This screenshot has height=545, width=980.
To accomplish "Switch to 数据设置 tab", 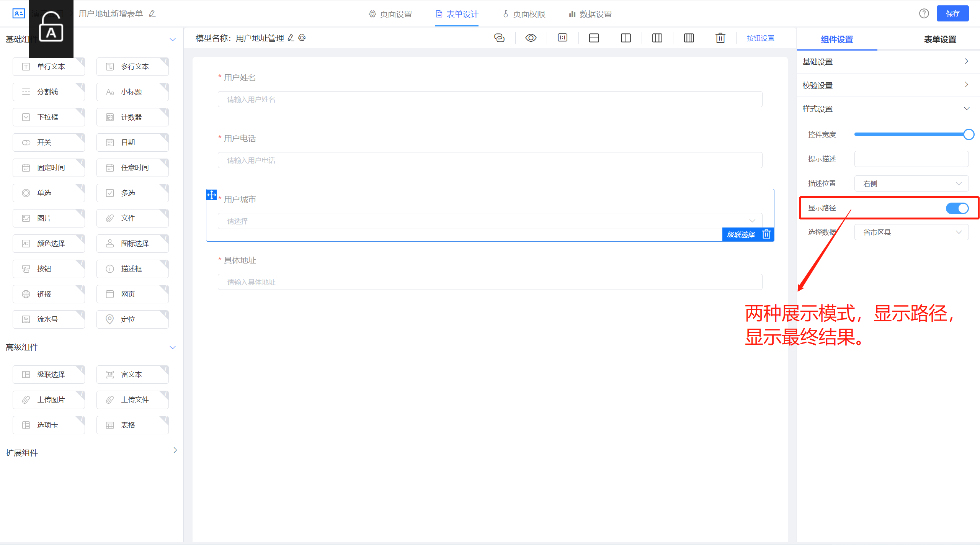I will point(590,14).
